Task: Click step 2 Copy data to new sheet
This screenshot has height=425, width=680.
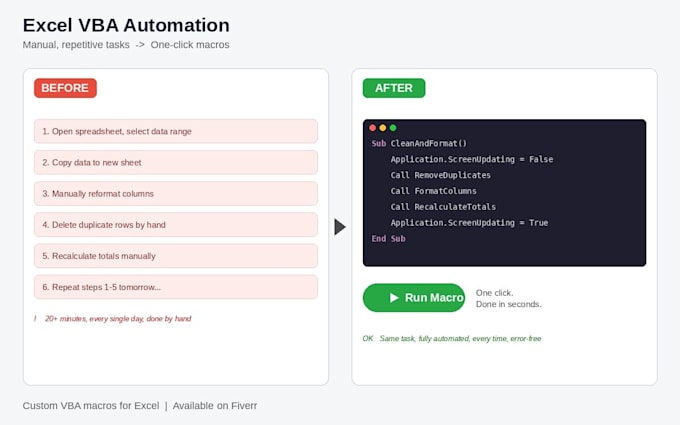Action: [176, 163]
